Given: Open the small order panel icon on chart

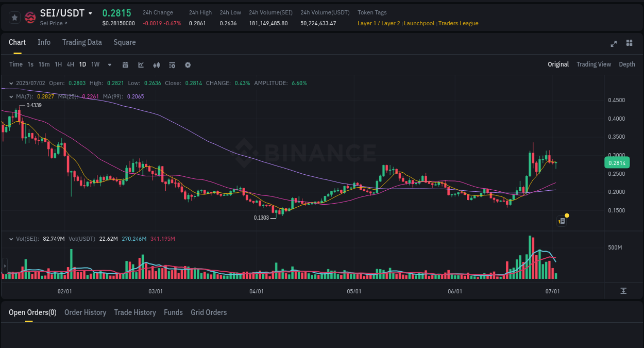Looking at the screenshot, I should tap(562, 221).
